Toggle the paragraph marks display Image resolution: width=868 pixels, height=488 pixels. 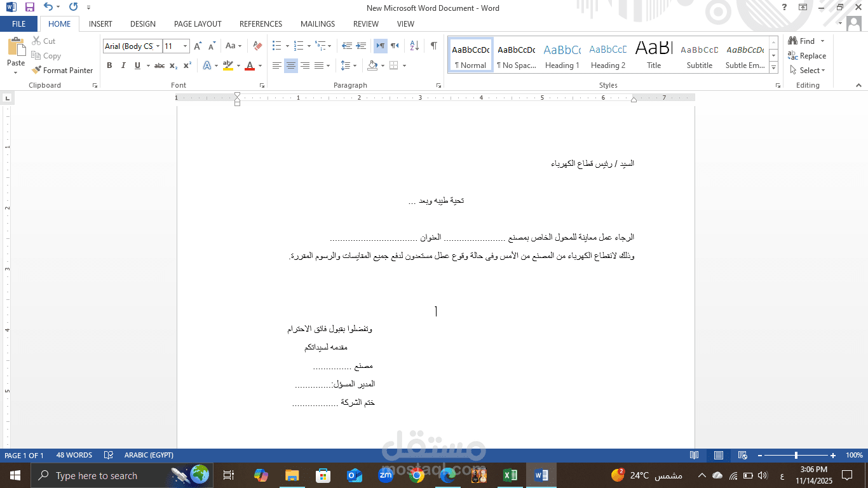(x=434, y=46)
